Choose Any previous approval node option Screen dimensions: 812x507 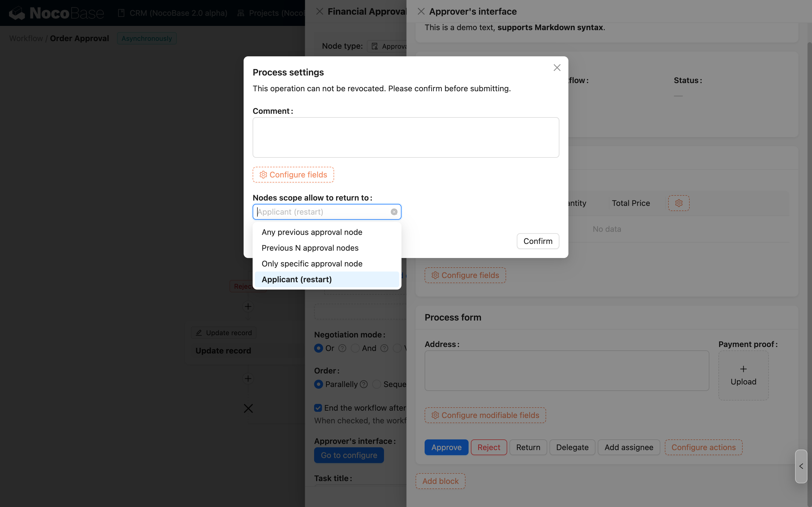(x=312, y=232)
